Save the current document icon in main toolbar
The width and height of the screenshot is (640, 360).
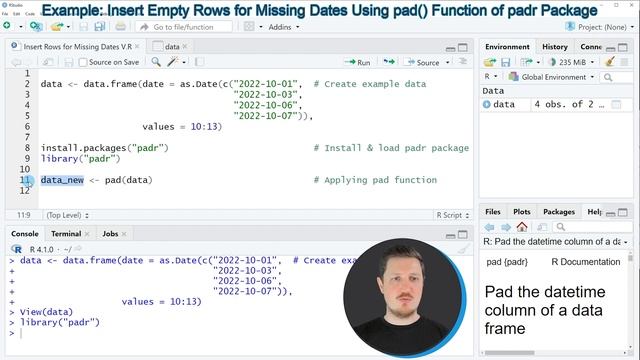(x=84, y=27)
